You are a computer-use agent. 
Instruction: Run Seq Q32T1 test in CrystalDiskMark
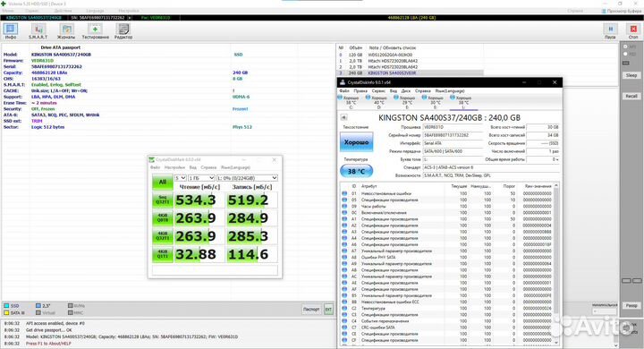click(163, 200)
